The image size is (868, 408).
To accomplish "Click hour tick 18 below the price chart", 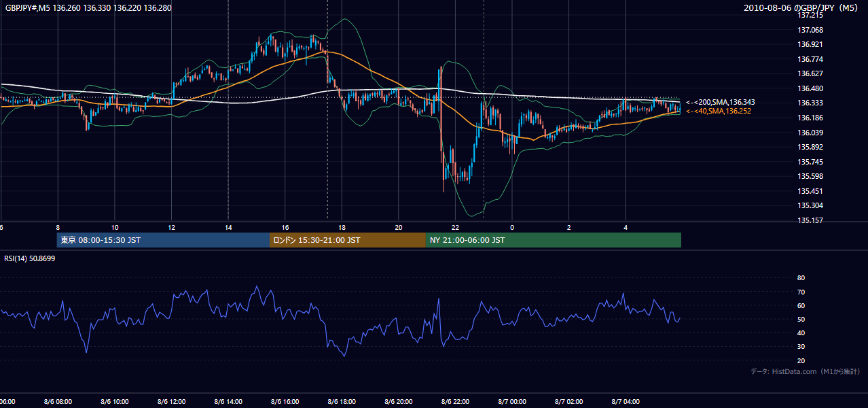I will (x=342, y=227).
